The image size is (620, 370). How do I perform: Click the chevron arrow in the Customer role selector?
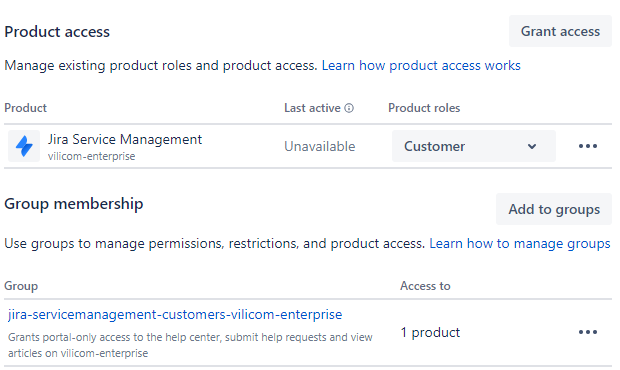[532, 147]
